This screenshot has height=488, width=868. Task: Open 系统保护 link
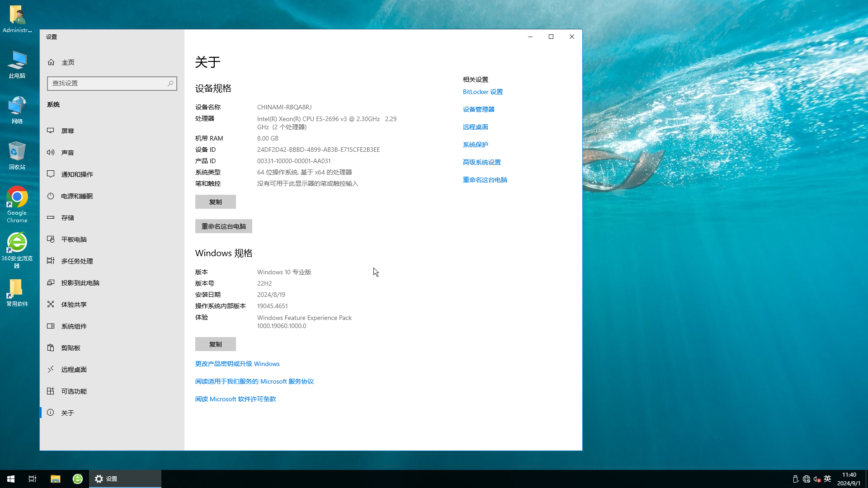[476, 145]
